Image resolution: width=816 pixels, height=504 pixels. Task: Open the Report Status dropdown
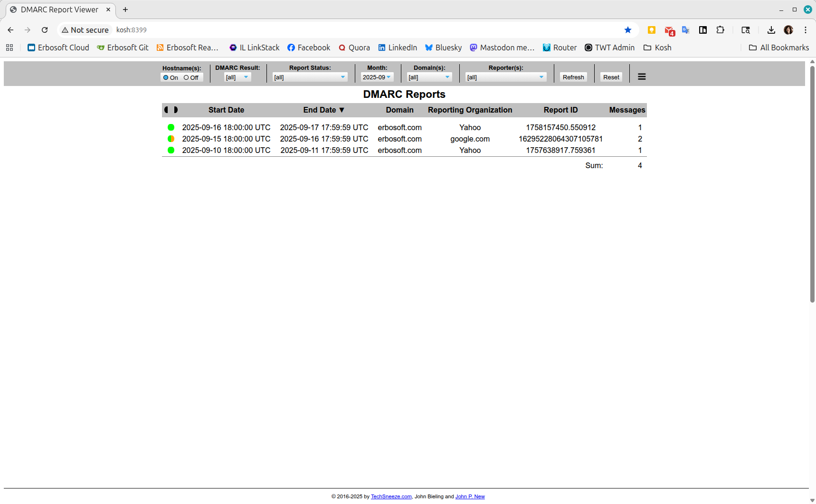pyautogui.click(x=309, y=77)
